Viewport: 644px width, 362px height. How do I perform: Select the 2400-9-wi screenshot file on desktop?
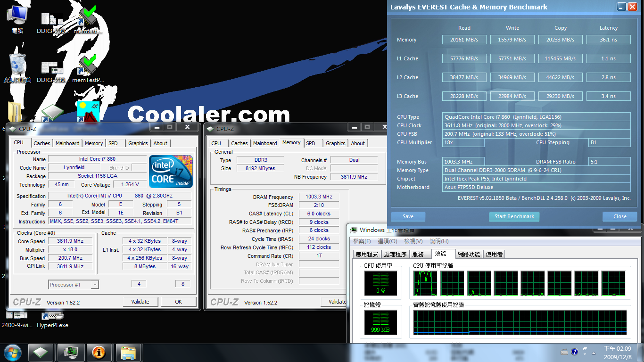[17, 321]
